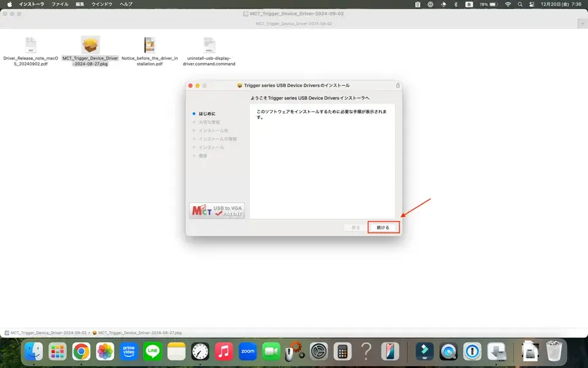Open the ファイル menu

60,4
